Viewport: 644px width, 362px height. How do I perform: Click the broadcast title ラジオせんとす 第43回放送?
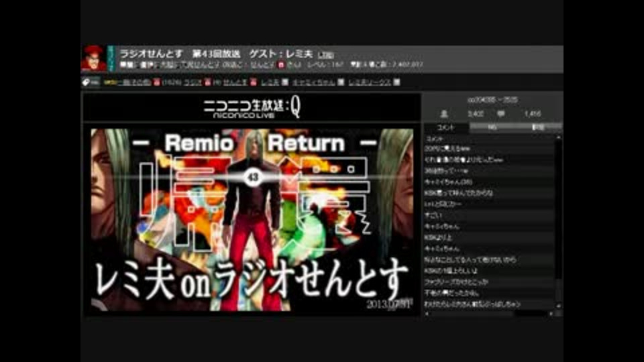(x=180, y=54)
